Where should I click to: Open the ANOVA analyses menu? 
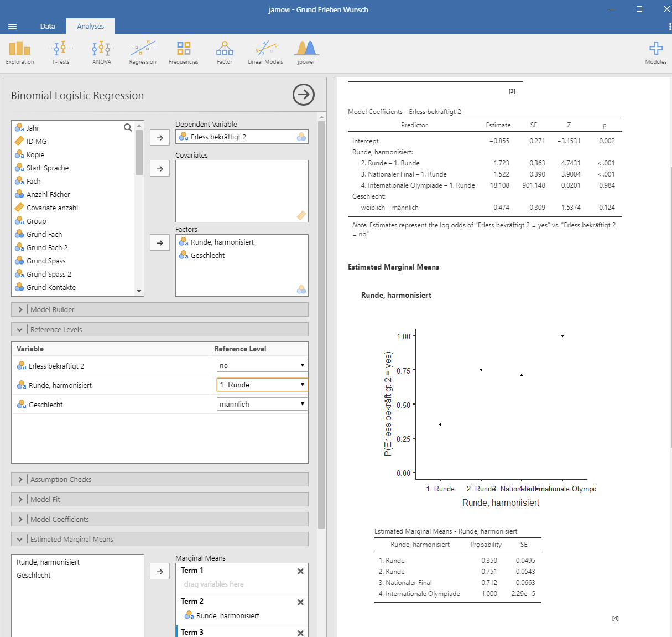coord(102,53)
